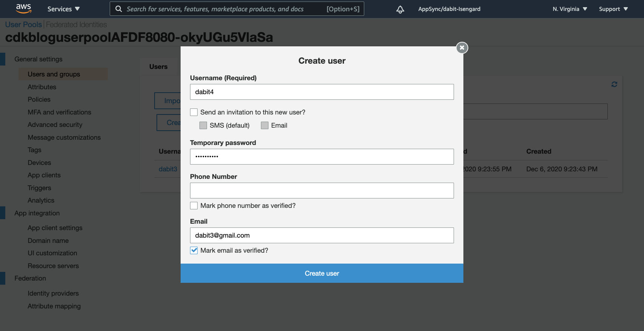The image size is (644, 331).
Task: Open App clients settings
Action: click(44, 175)
